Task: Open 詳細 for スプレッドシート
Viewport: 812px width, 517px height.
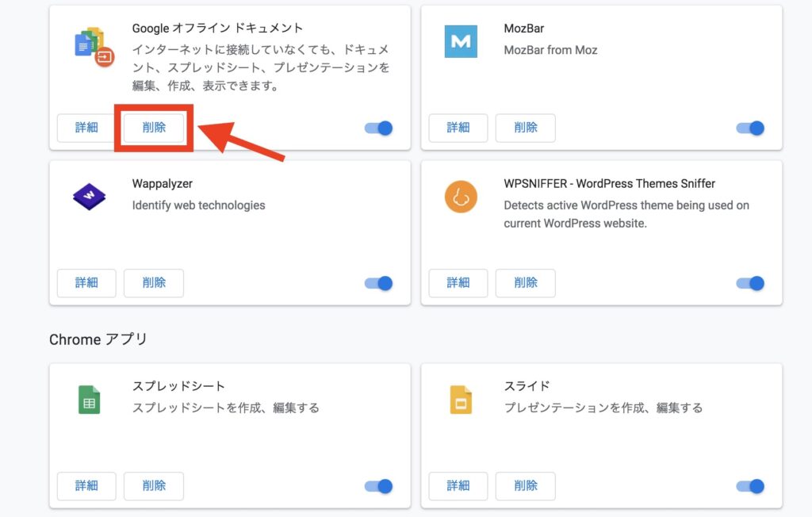Action: pyautogui.click(x=86, y=486)
